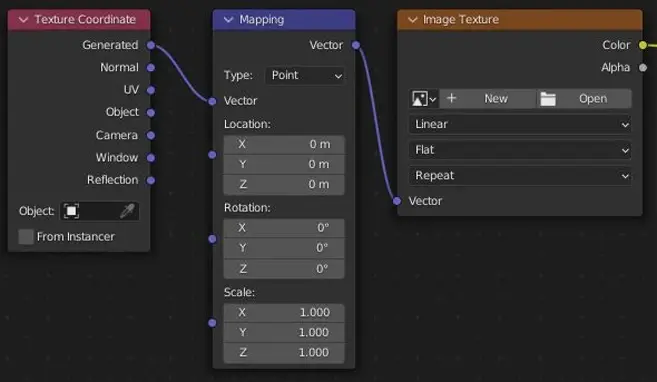Click the Scale Z value field

click(x=284, y=353)
